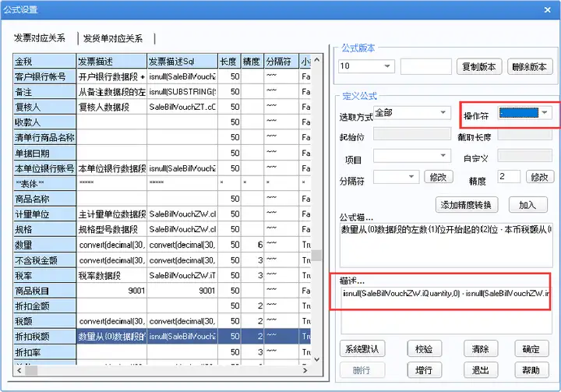Screen dimensions: 561x392
Task: Click the 校验 button
Action: pos(425,348)
